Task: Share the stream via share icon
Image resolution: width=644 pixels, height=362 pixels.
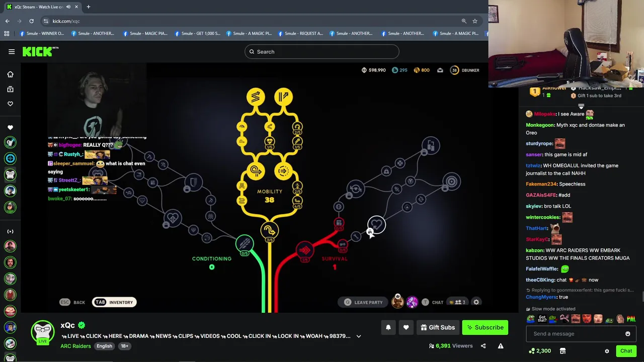Action: tap(483, 346)
